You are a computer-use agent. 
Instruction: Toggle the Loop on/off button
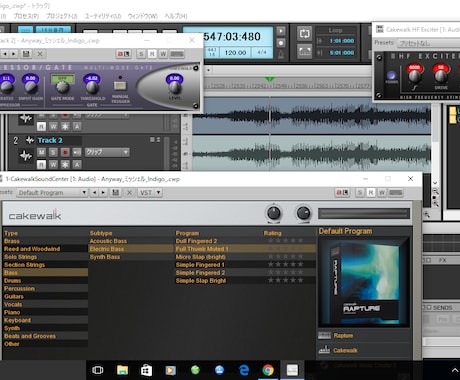pos(304,34)
